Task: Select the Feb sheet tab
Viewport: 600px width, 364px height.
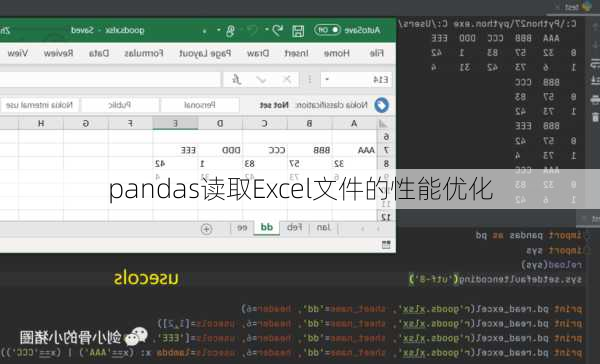Action: tap(295, 228)
